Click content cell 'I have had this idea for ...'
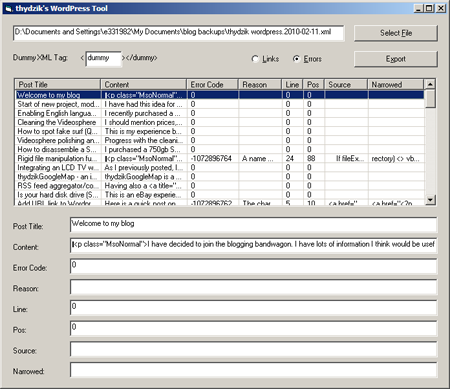 pos(143,104)
